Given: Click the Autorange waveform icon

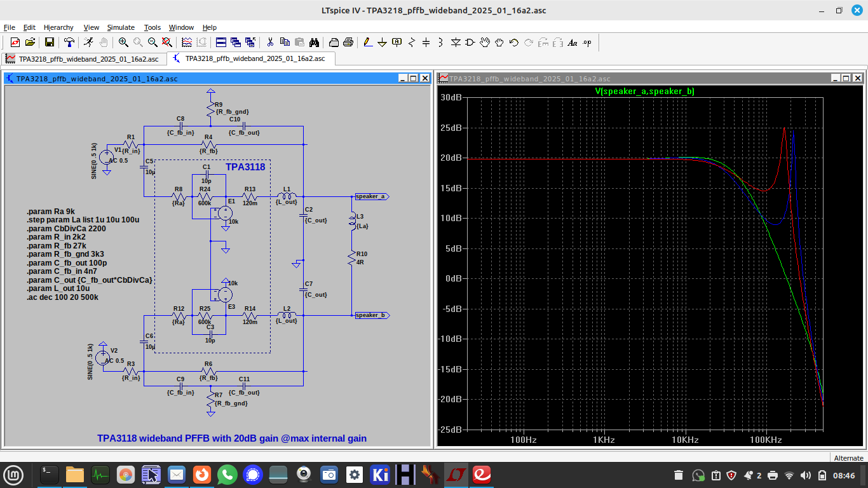Looking at the screenshot, I should tap(187, 43).
